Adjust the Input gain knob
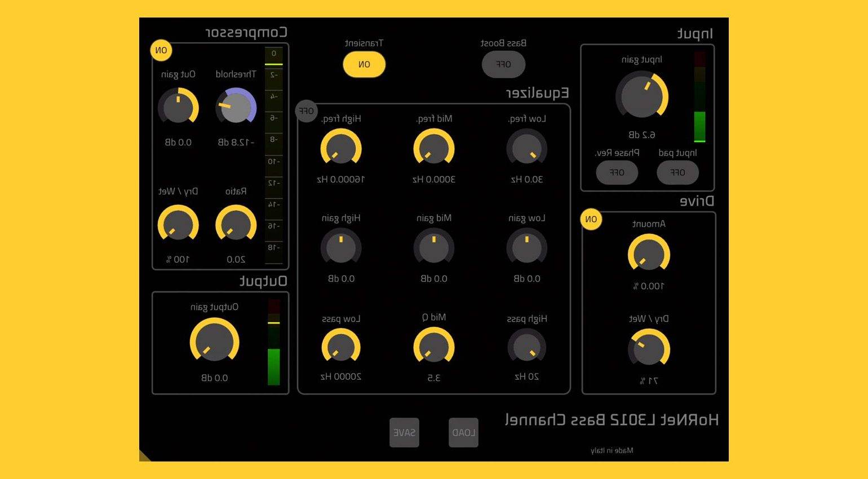The image size is (868, 479). click(642, 95)
